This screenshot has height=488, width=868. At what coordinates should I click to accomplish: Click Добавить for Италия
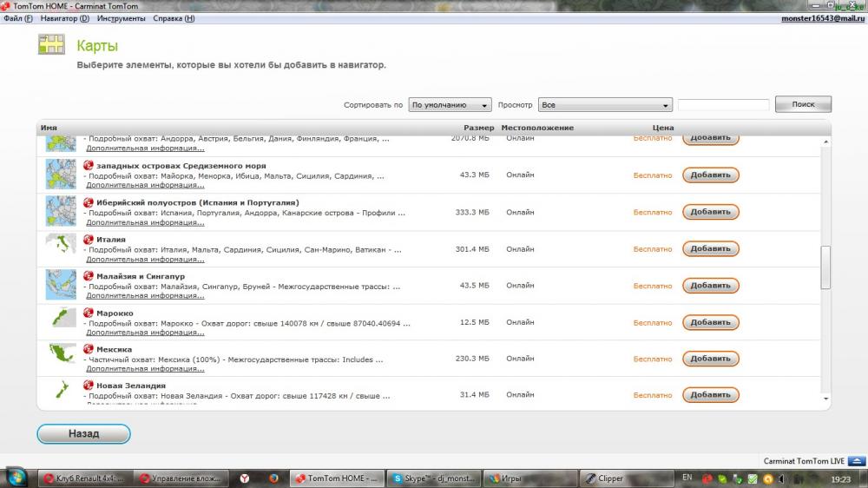710,248
